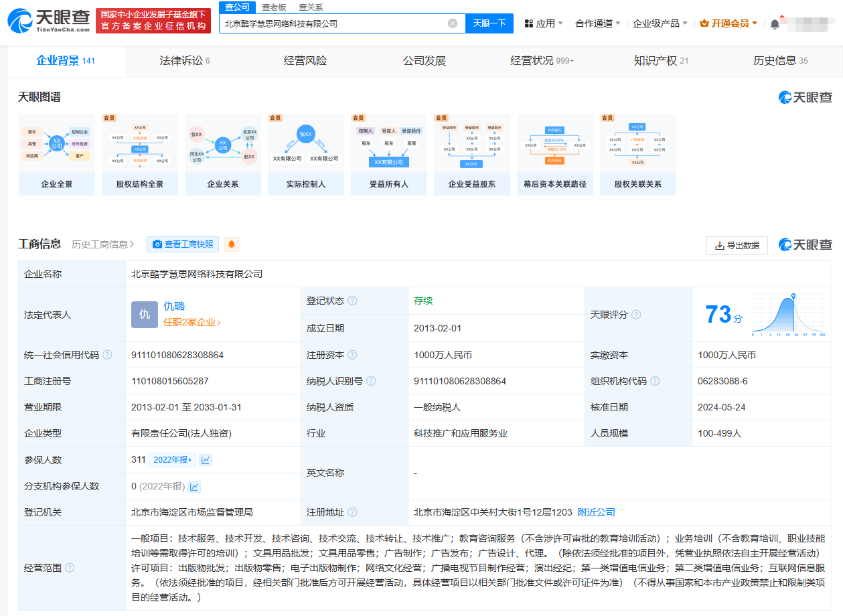
Task: Click credit code 911101080628308864 in 统一社会信用代码 row
Action: [x=177, y=355]
